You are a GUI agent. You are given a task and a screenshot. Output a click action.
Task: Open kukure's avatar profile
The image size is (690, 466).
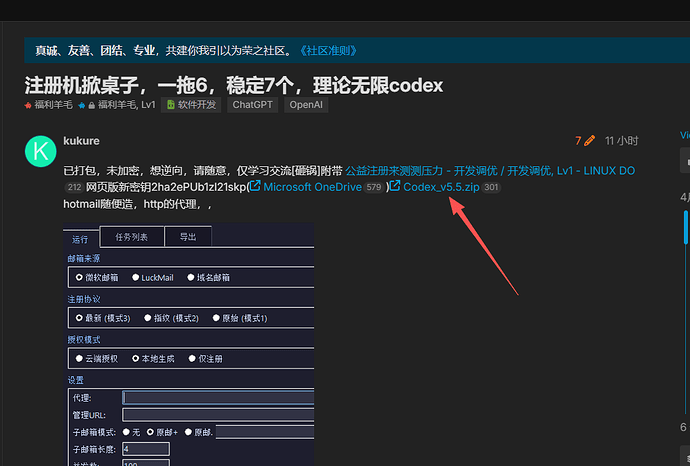40,151
